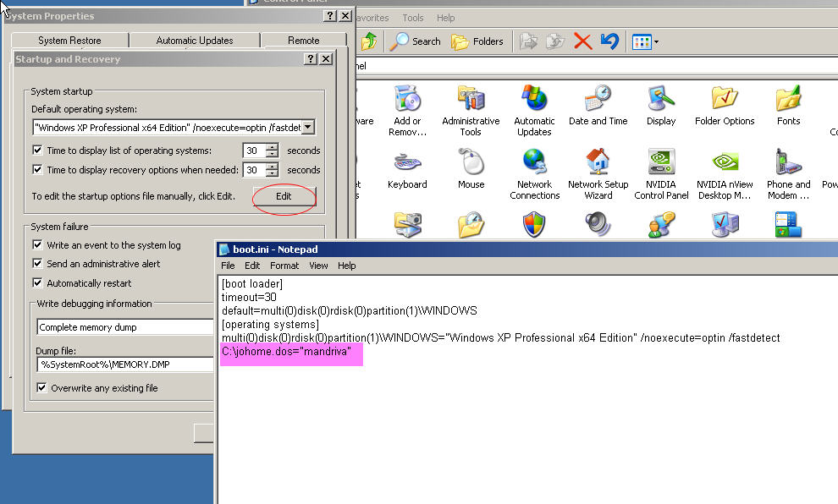
Task: Open the Scanners and Cameras icon
Action: point(407,224)
